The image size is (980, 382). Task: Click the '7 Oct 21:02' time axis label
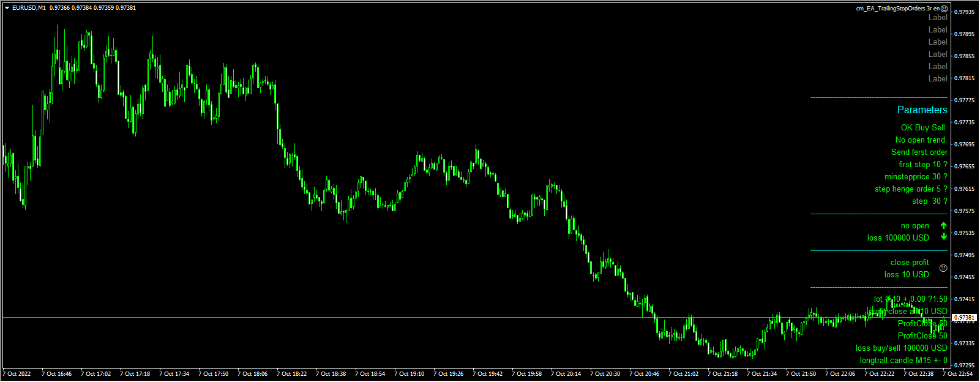tap(684, 374)
